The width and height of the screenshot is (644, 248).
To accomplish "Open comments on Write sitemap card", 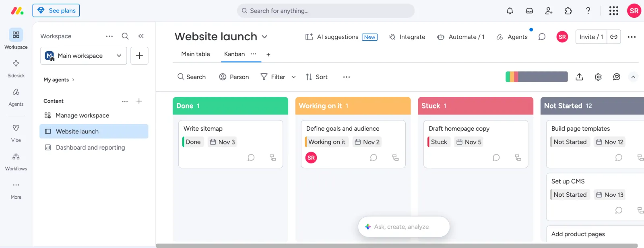I will pos(251,157).
